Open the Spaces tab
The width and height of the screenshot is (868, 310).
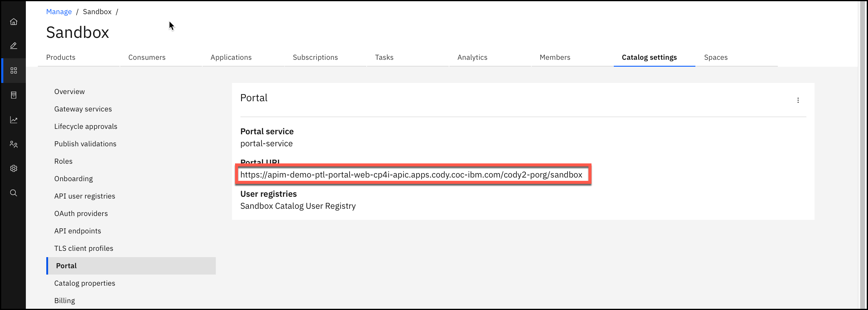[715, 58]
